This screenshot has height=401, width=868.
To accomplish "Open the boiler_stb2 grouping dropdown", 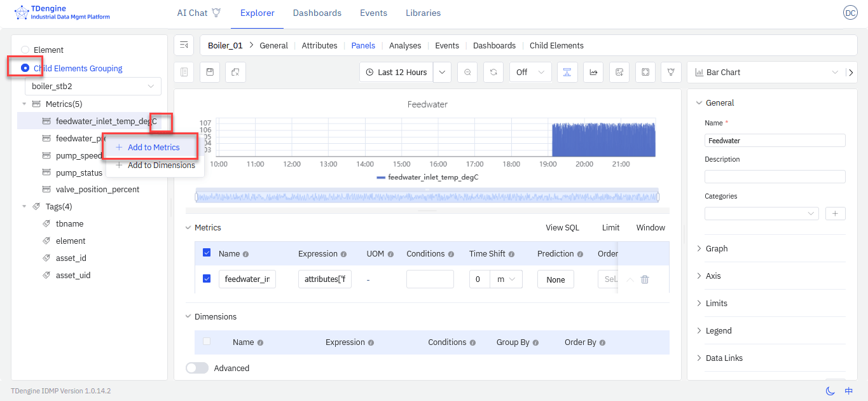I will click(x=93, y=86).
